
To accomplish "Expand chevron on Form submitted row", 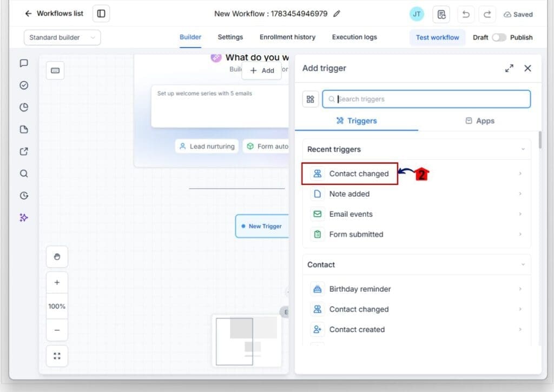I will point(520,234).
